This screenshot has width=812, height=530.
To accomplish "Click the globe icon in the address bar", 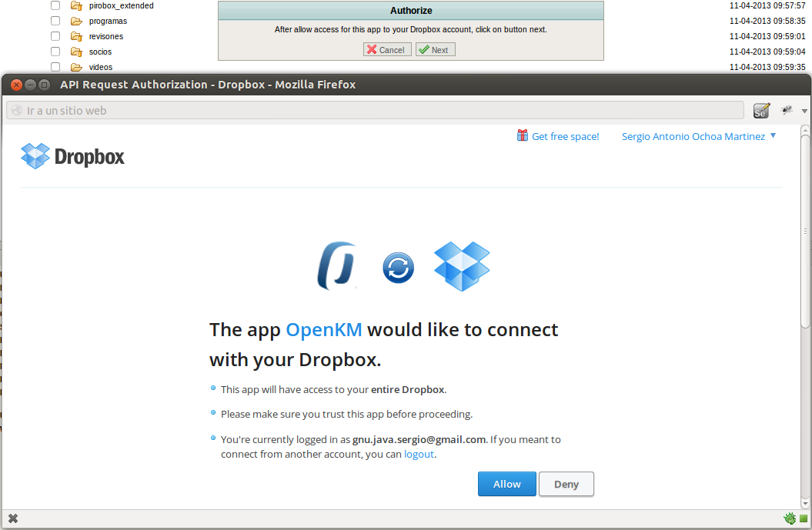I will pos(17,110).
